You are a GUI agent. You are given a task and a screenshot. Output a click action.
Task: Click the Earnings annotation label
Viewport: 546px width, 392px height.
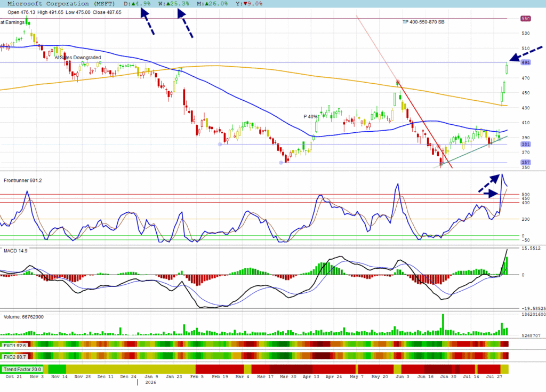pyautogui.click(x=13, y=22)
